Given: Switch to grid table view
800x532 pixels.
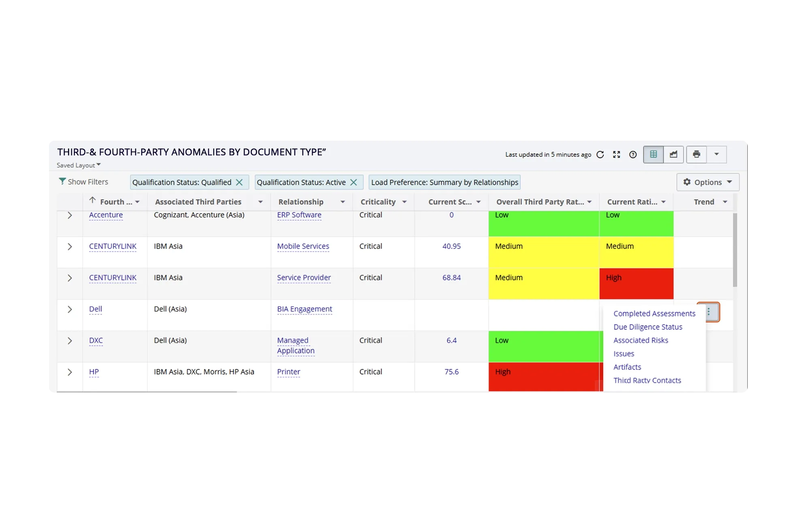Looking at the screenshot, I should click(x=653, y=154).
